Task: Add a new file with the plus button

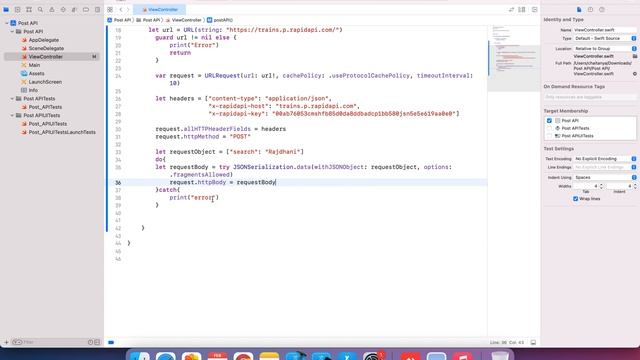Action: 6,342
